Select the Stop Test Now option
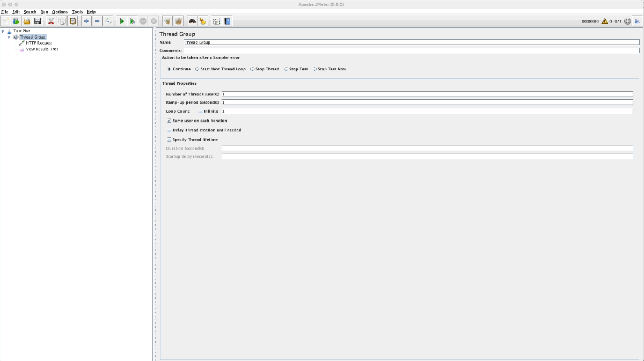The width and height of the screenshot is (644, 361). click(314, 69)
